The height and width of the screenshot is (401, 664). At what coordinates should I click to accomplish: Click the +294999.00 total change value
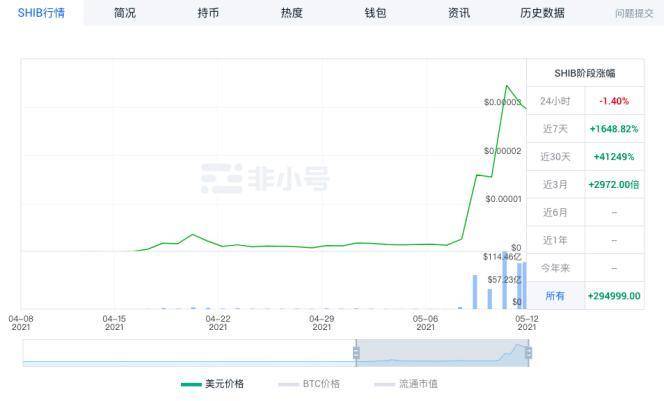[x=614, y=296]
